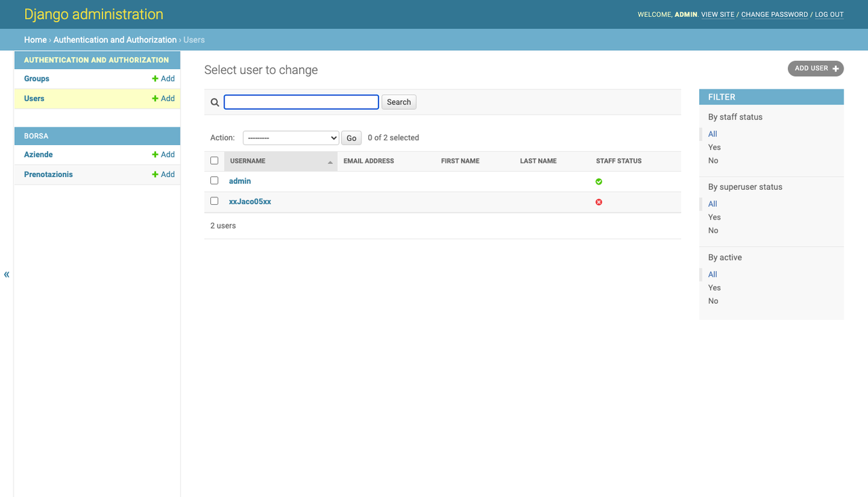Click Log Out link
868x497 pixels.
(x=829, y=14)
